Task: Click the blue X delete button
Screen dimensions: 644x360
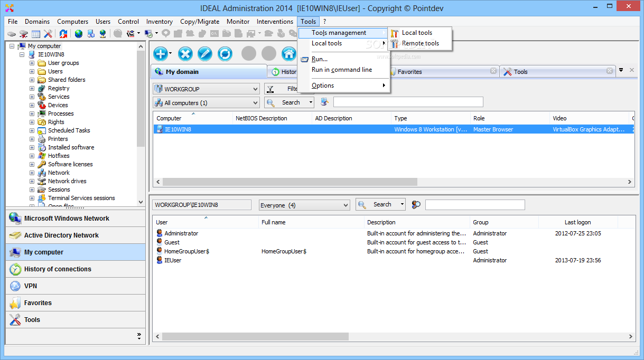Action: (x=185, y=53)
